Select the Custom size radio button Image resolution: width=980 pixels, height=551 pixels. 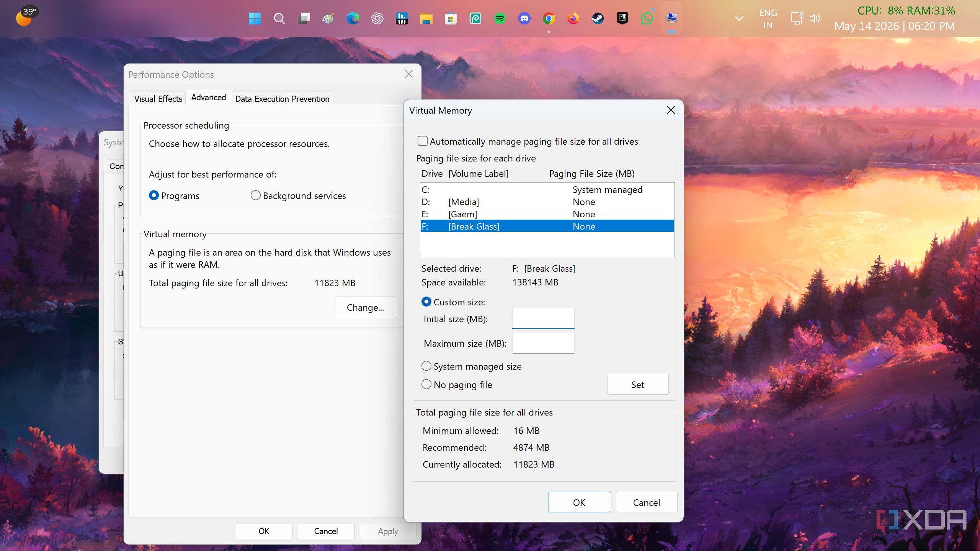click(x=426, y=302)
